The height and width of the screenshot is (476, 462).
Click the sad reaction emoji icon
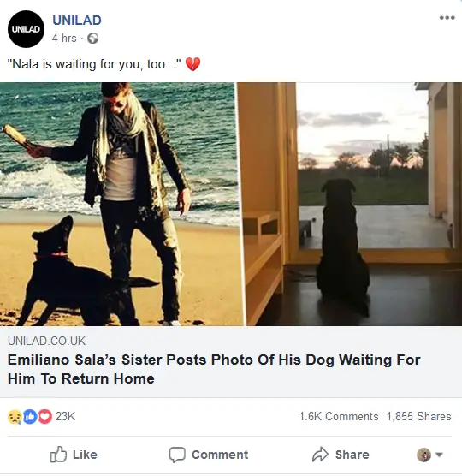pos(15,416)
